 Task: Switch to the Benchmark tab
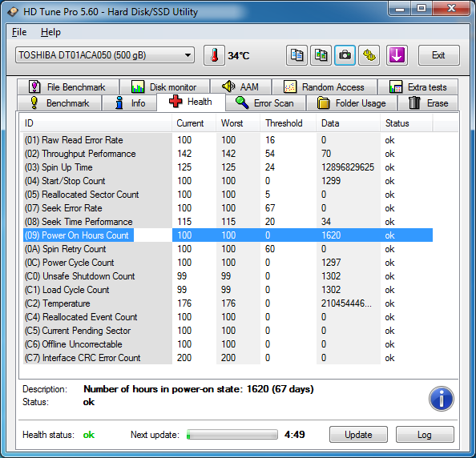click(x=59, y=103)
